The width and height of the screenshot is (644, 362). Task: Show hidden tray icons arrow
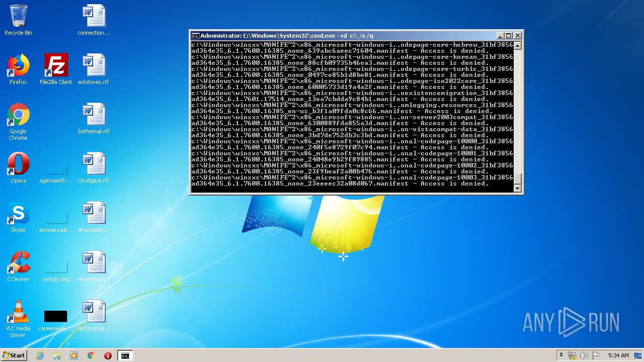click(x=561, y=355)
